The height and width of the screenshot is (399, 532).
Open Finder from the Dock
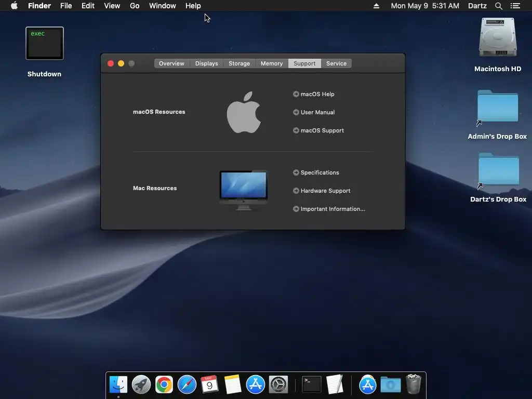coord(118,384)
